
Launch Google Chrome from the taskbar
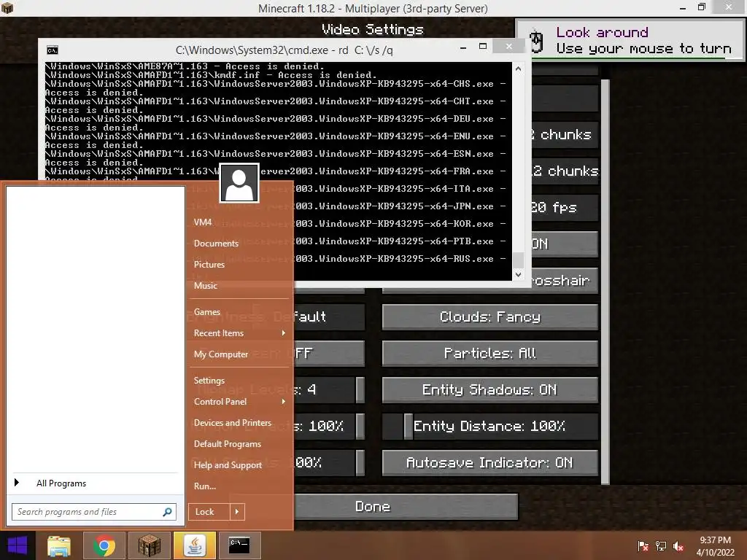(x=104, y=545)
